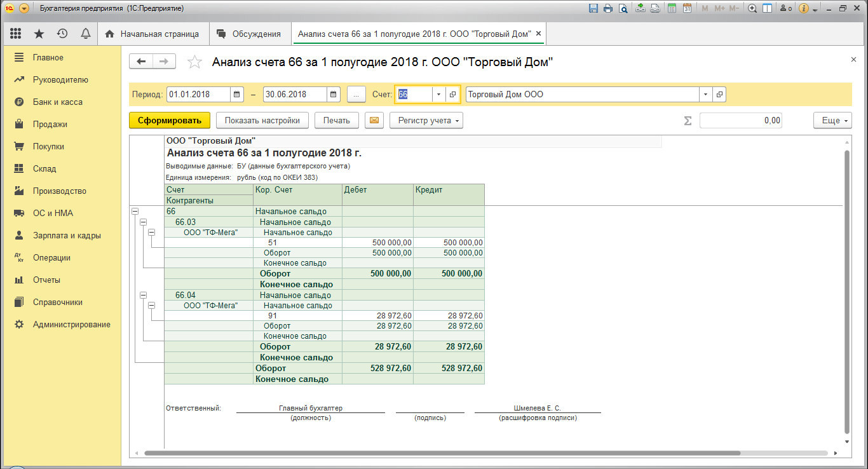
Task: Open the calendar icon in title bar
Action: coord(687,8)
